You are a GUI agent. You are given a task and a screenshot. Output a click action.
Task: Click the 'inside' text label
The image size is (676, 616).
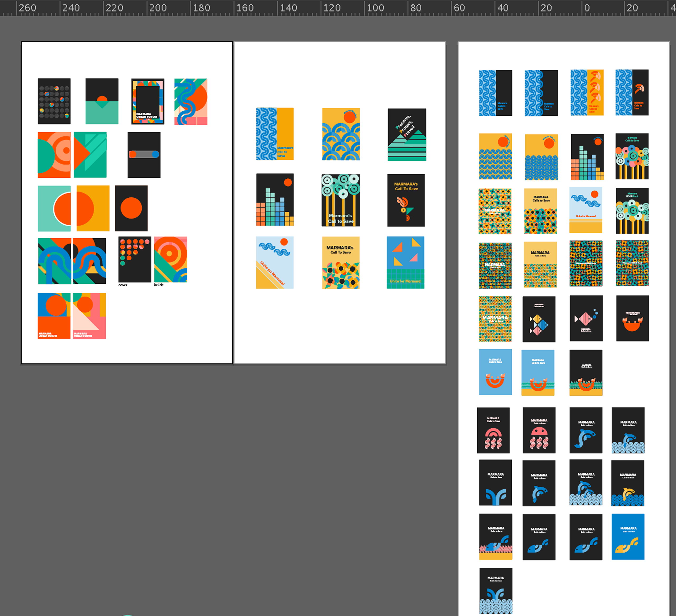pos(159,285)
